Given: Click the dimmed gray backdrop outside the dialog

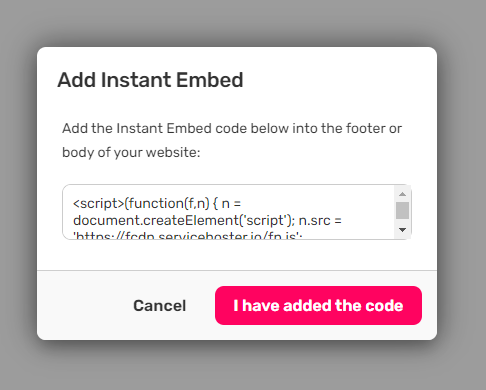Looking at the screenshot, I should (243, 23).
